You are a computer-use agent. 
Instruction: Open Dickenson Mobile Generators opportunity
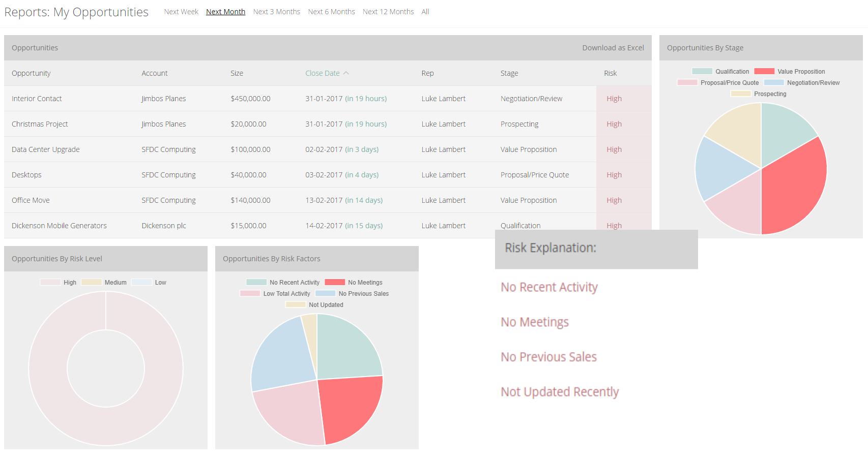[x=59, y=226]
